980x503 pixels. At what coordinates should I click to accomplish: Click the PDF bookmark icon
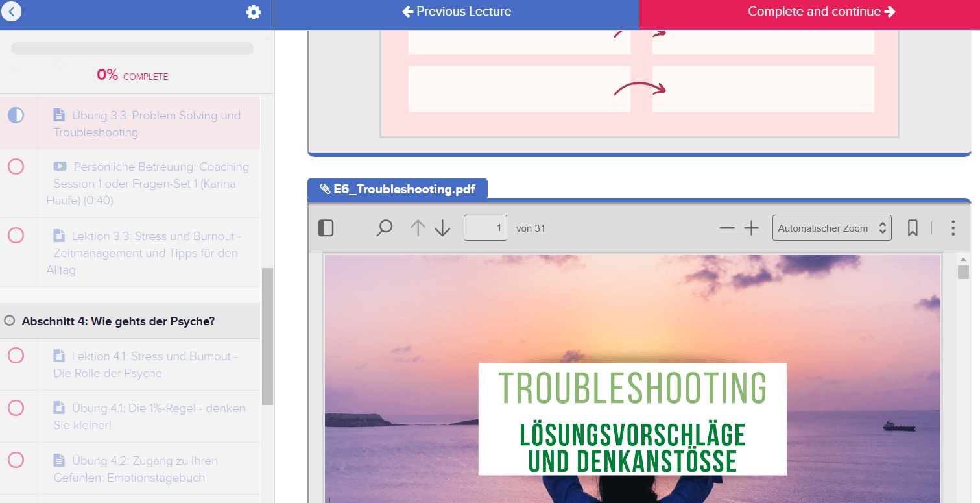(913, 228)
